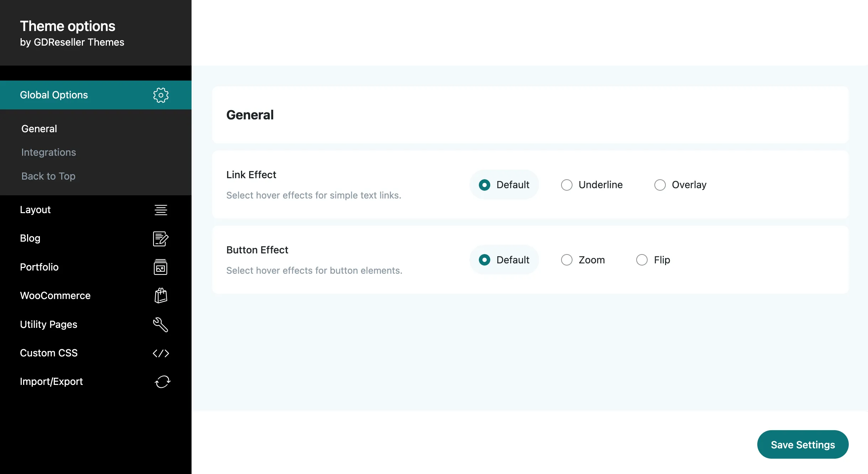The width and height of the screenshot is (868, 474).
Task: Click the Save Settings button
Action: (803, 444)
